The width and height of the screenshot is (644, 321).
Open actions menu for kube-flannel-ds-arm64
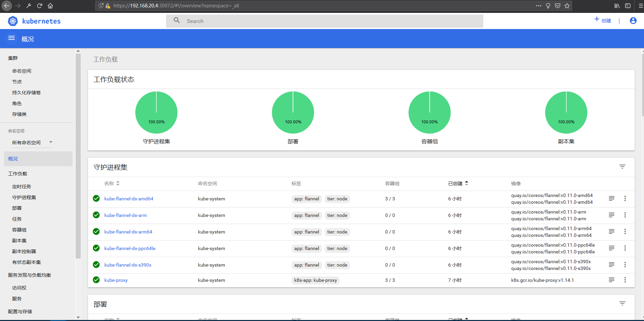point(625,231)
